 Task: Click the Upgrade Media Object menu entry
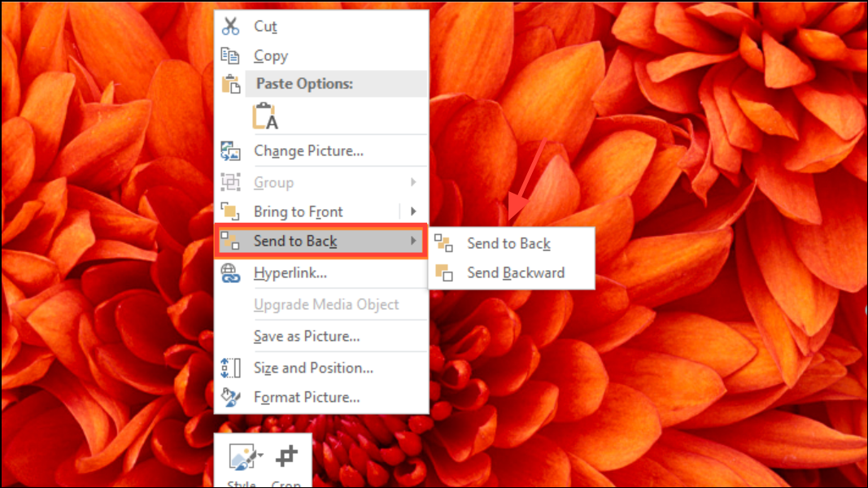[326, 305]
